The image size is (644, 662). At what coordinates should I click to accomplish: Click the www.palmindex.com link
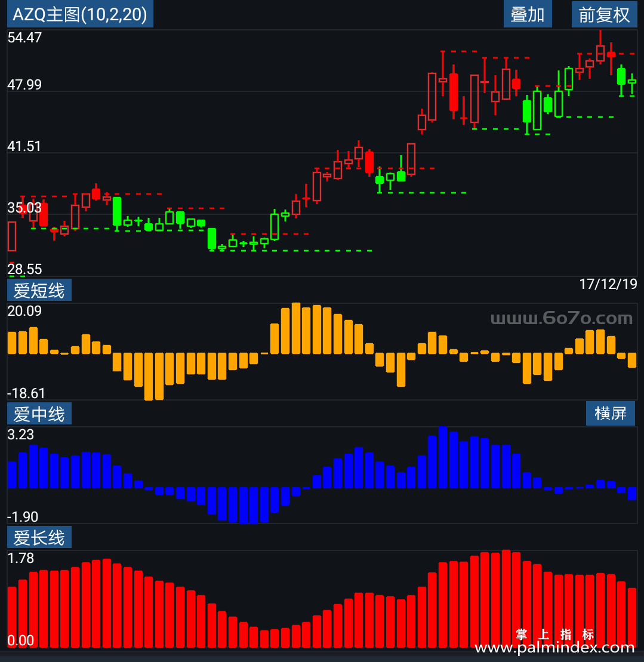554,647
